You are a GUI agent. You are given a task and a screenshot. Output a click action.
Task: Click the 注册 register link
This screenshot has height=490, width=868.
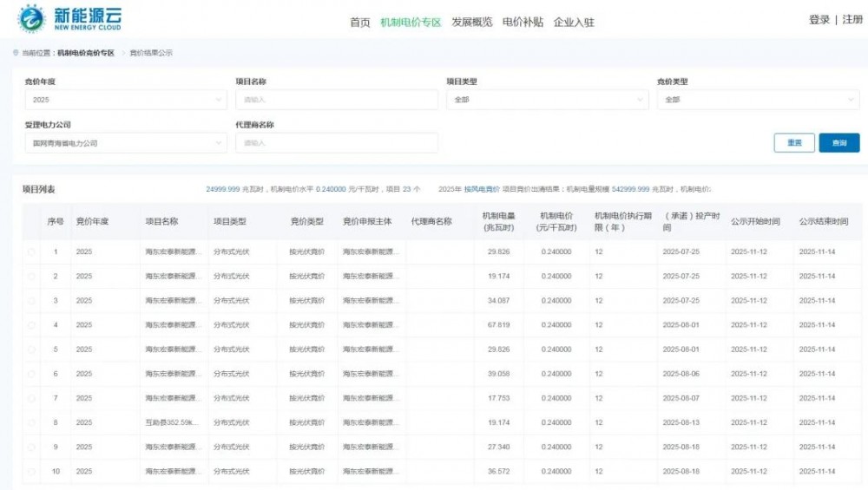point(852,20)
